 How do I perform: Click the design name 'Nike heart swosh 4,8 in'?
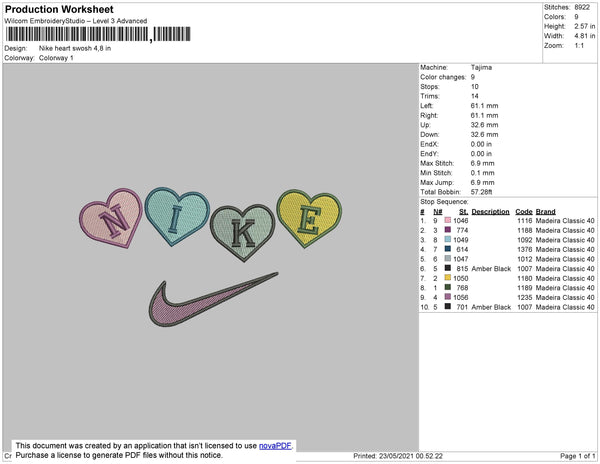[75, 48]
